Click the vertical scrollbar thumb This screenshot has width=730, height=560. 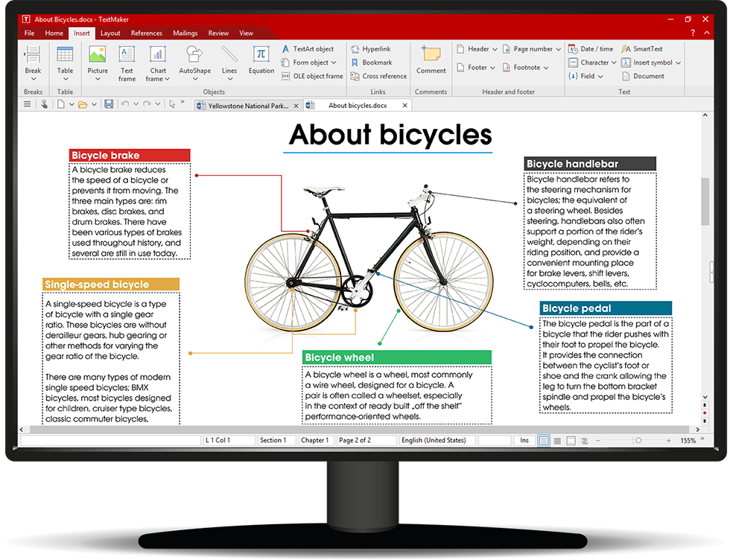705,202
